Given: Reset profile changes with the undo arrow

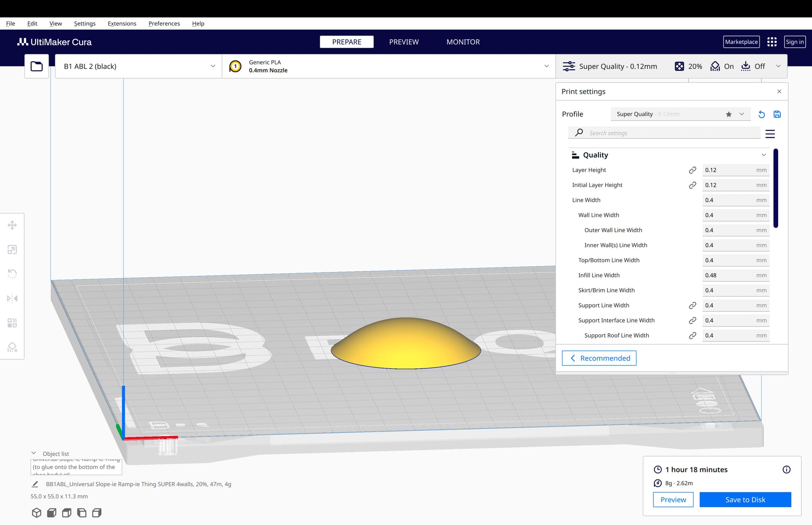Looking at the screenshot, I should [x=761, y=114].
